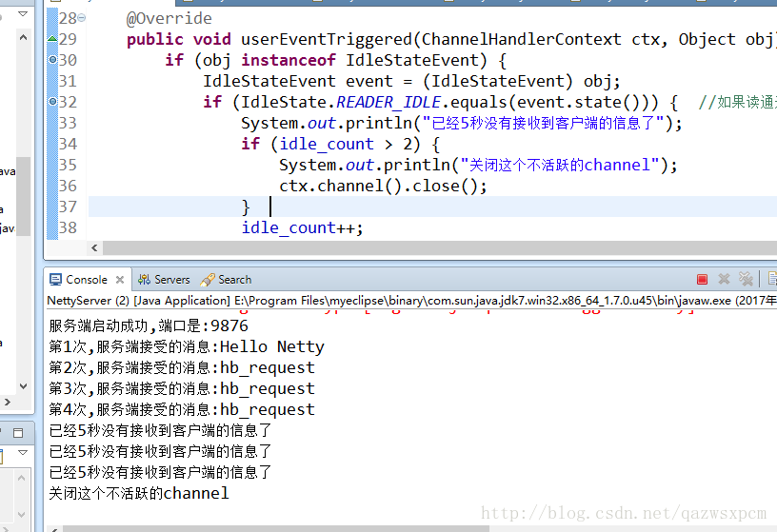Switch to the Servers tab

point(164,280)
